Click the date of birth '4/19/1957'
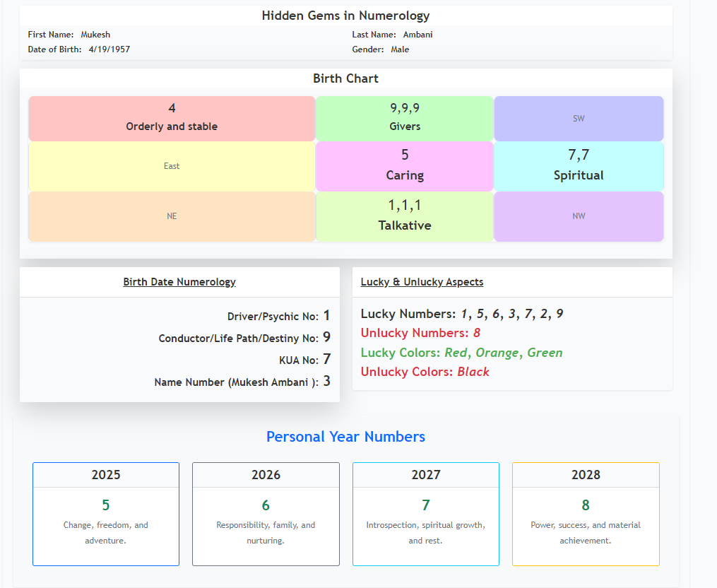This screenshot has width=717, height=588. [109, 49]
